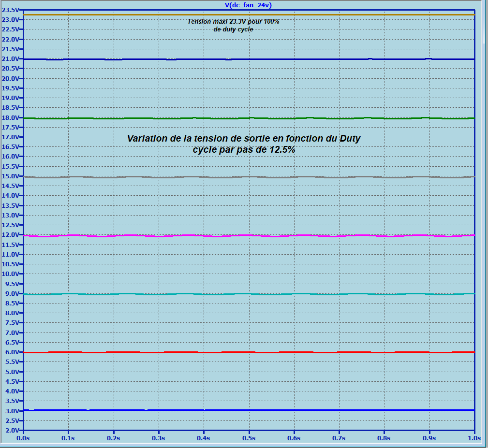The image size is (488, 448).
Task: Click the 15.0V vertical axis label
Action: tap(10, 176)
